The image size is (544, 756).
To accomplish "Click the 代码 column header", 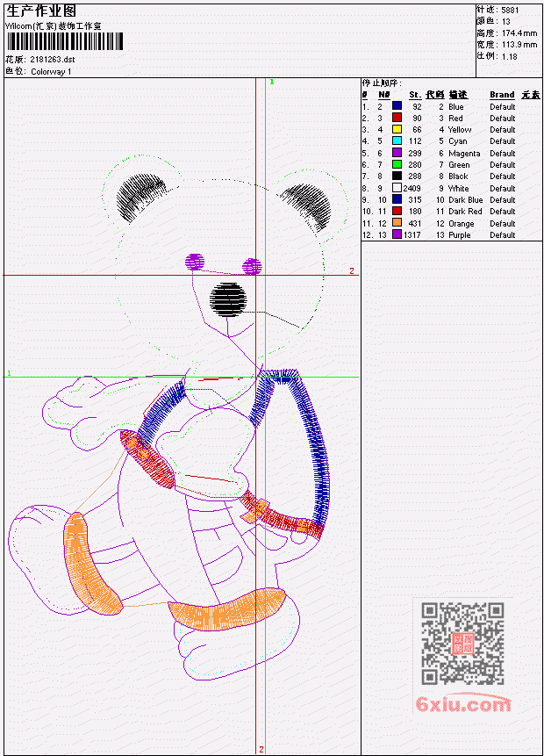I will tap(435, 95).
